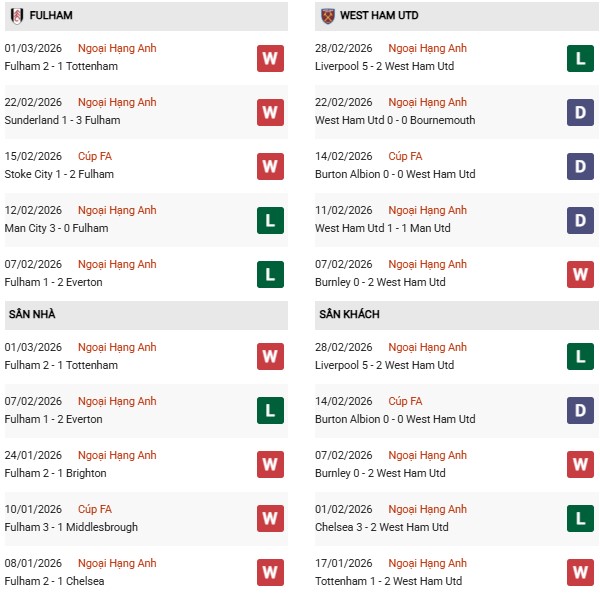Click W badge for Fulham 2 - 1 Brighton

pyautogui.click(x=270, y=465)
